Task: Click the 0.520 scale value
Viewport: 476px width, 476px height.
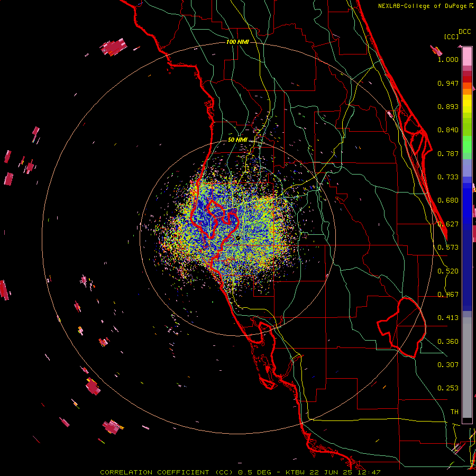Action: (x=448, y=271)
